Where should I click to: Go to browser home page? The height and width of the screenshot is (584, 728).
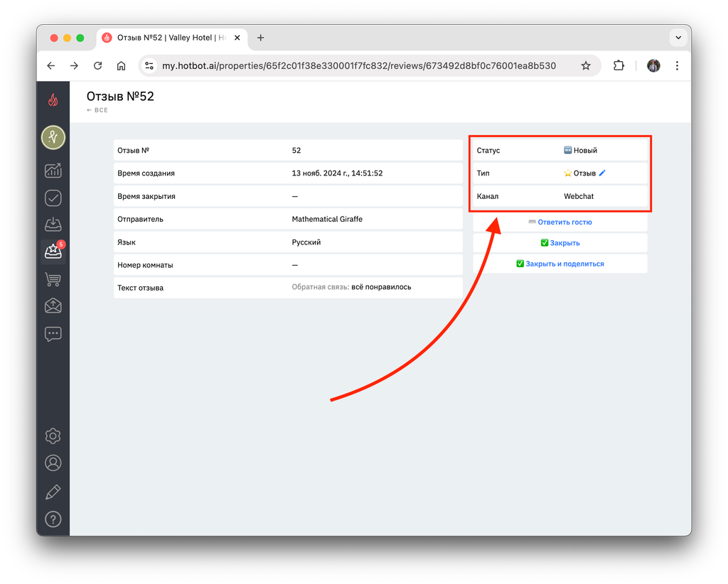tap(121, 66)
